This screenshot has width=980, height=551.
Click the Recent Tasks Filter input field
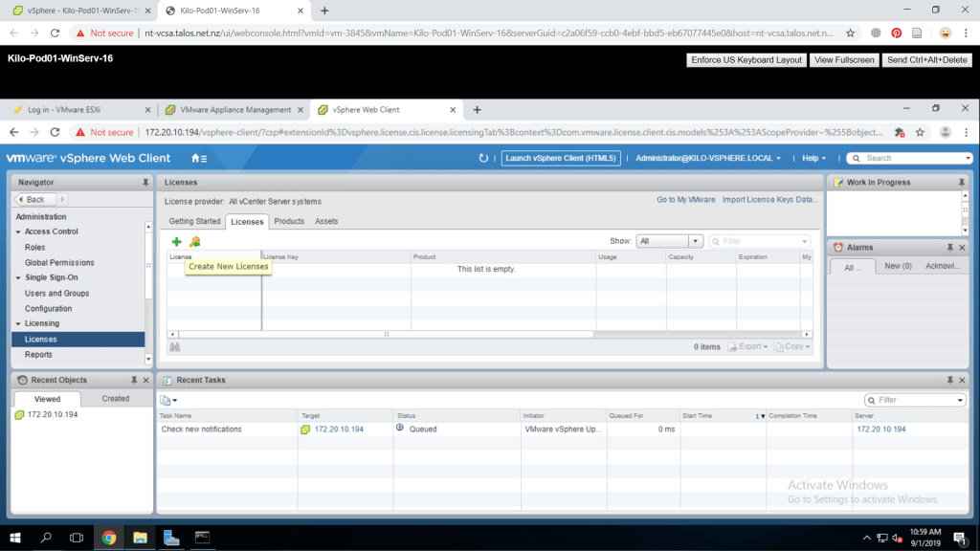[x=915, y=400]
